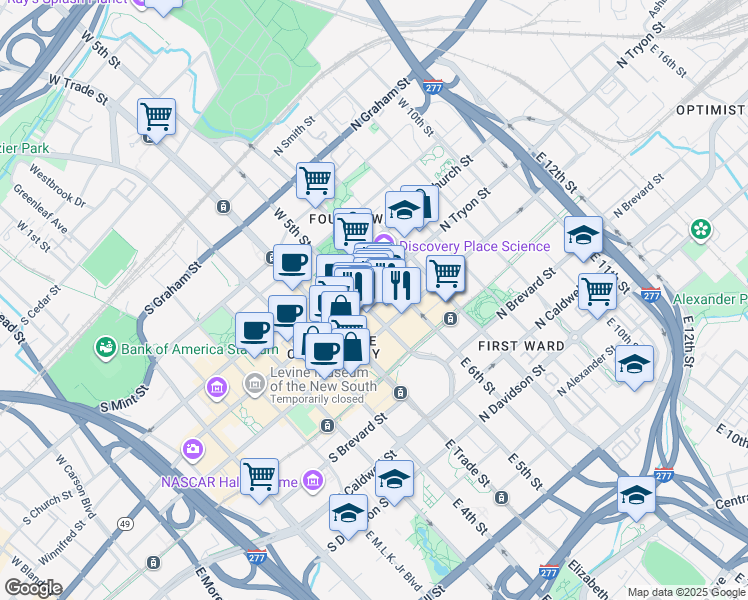The height and width of the screenshot is (600, 748).
Task: Select the graduation cap marker near N Alexander St
Action: pos(634,364)
